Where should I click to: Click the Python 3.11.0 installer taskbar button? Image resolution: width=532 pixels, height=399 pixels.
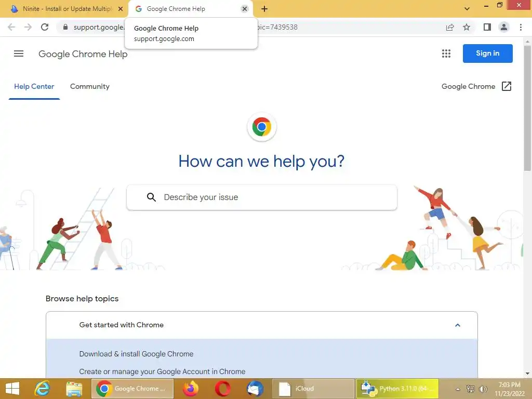tap(397, 389)
